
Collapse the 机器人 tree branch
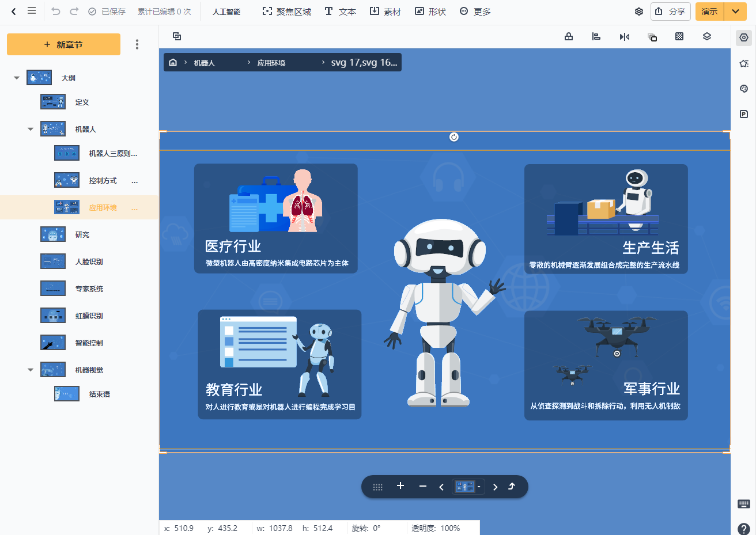[x=30, y=129]
